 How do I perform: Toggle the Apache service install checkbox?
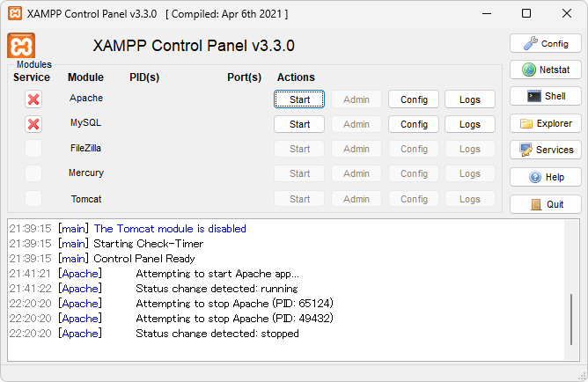(x=33, y=99)
